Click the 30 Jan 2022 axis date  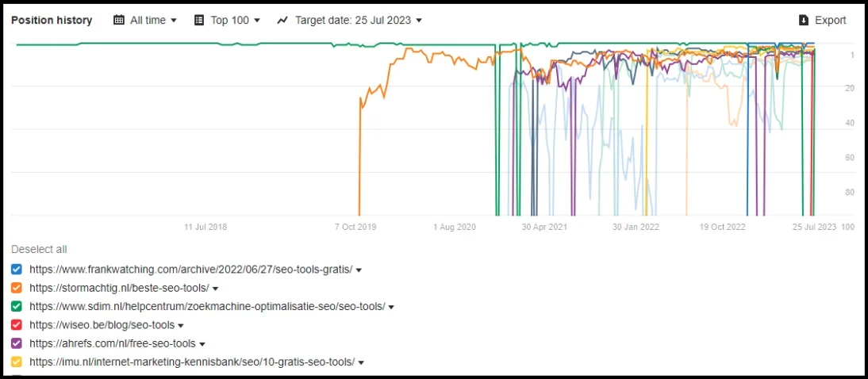[x=636, y=227]
